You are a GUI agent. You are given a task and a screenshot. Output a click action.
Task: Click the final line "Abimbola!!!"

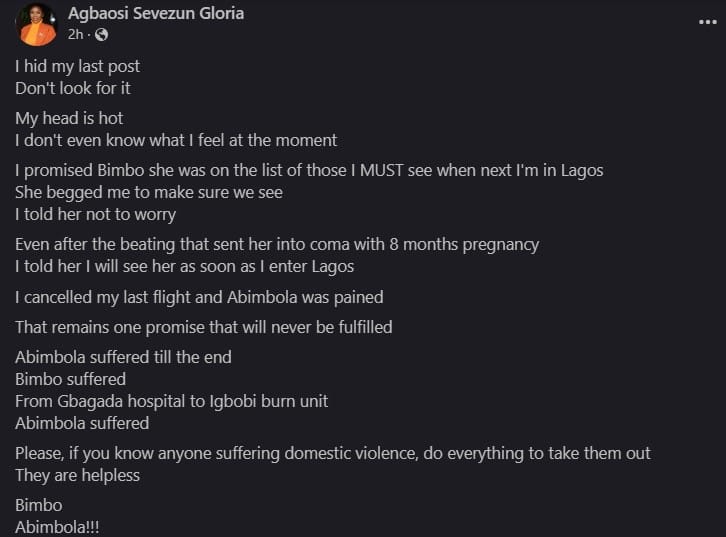click(57, 527)
